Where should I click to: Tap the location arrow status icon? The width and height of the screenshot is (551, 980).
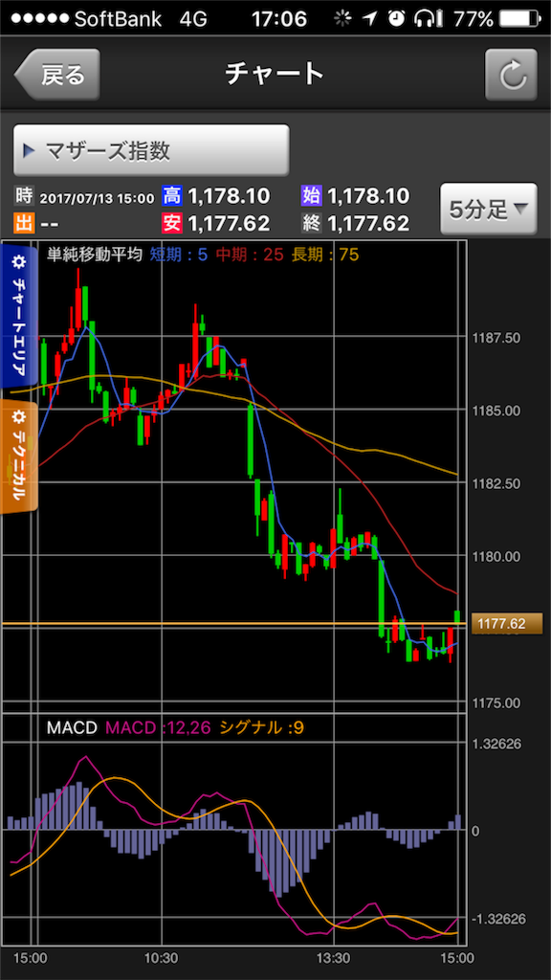click(x=370, y=19)
